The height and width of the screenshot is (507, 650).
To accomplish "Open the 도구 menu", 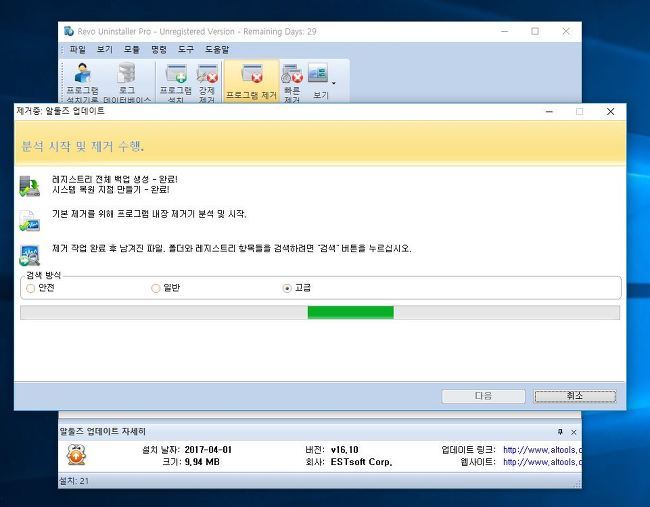I will [186, 49].
